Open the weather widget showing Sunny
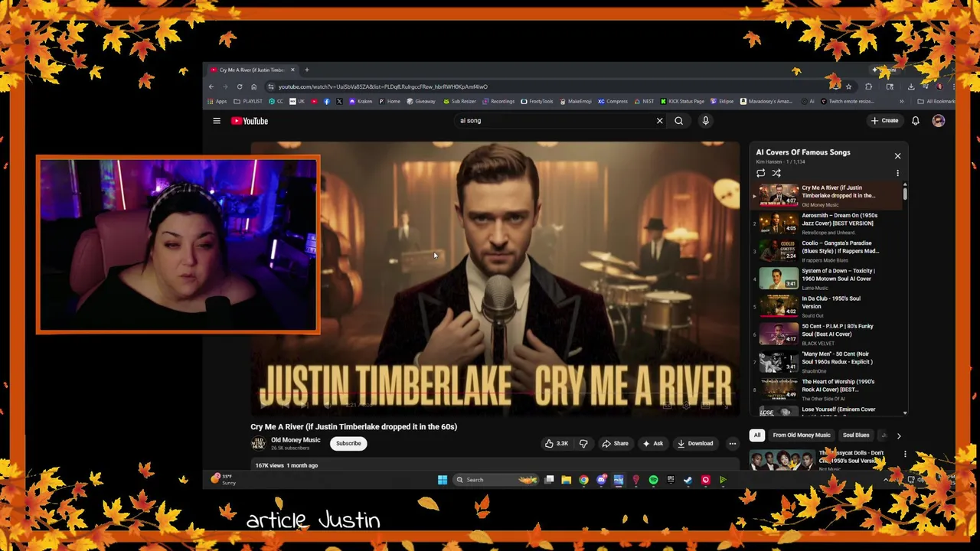The height and width of the screenshot is (551, 980). [223, 479]
